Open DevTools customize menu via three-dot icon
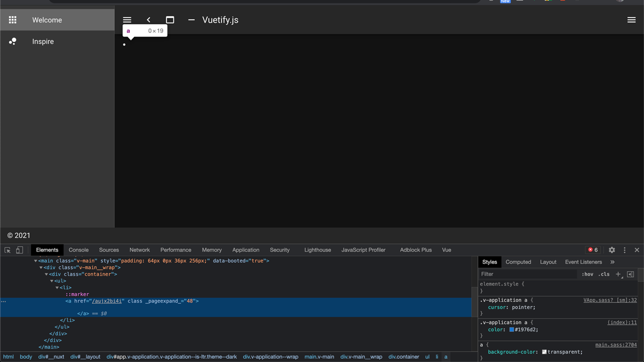 [624, 250]
